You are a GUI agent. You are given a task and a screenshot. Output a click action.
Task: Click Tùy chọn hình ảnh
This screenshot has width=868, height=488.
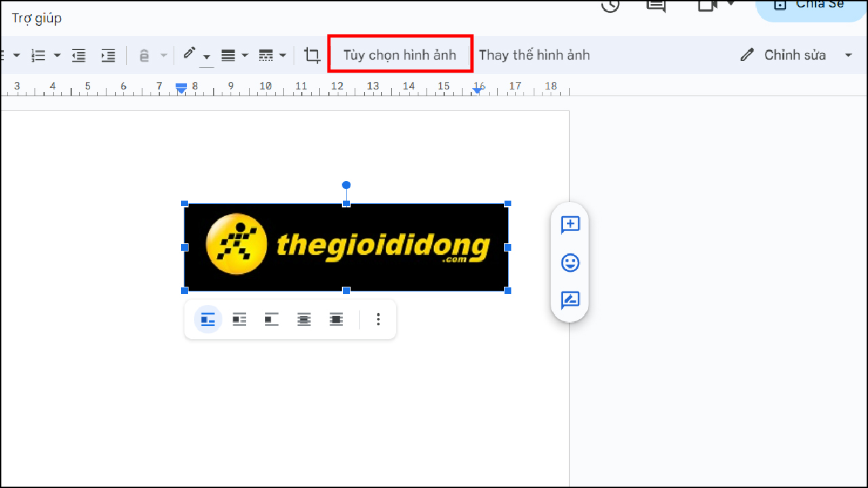(x=400, y=55)
